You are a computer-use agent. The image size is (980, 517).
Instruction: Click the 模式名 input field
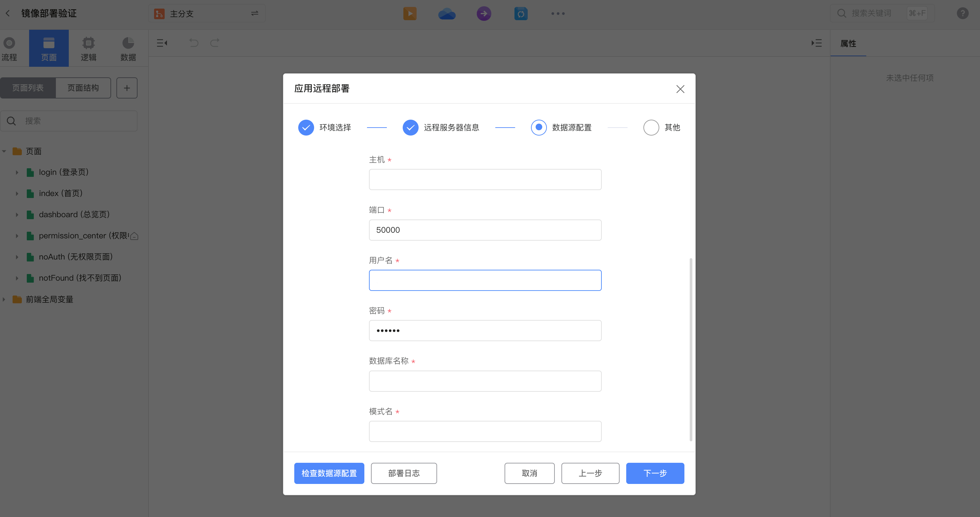click(x=485, y=431)
